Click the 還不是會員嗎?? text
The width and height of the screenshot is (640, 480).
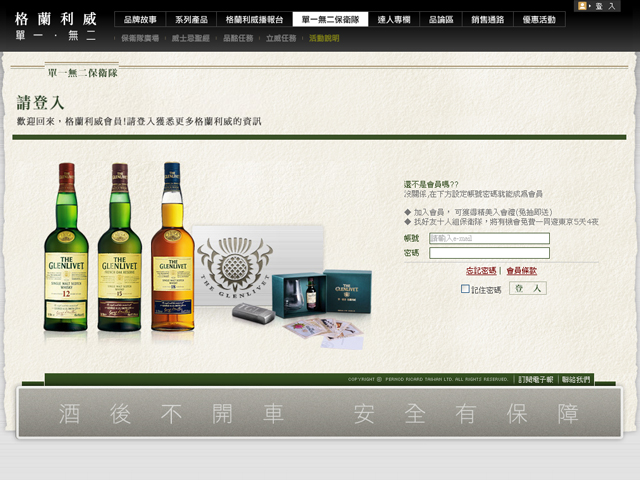431,184
